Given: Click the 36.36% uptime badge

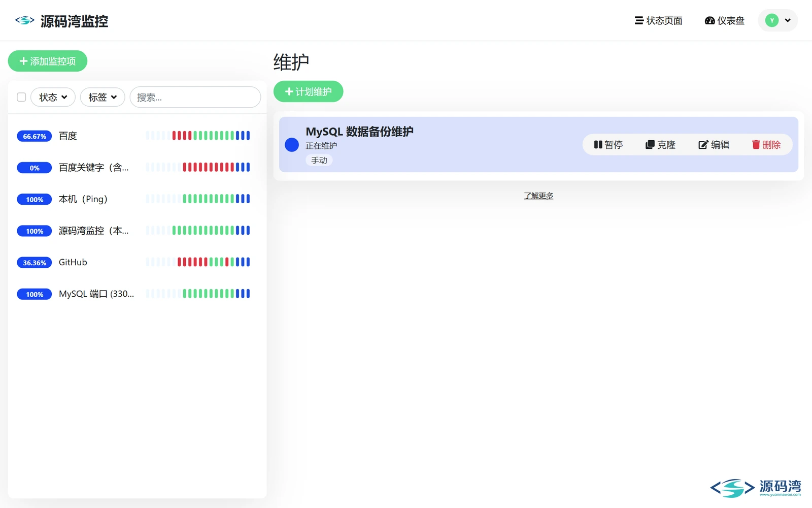Looking at the screenshot, I should tap(35, 263).
